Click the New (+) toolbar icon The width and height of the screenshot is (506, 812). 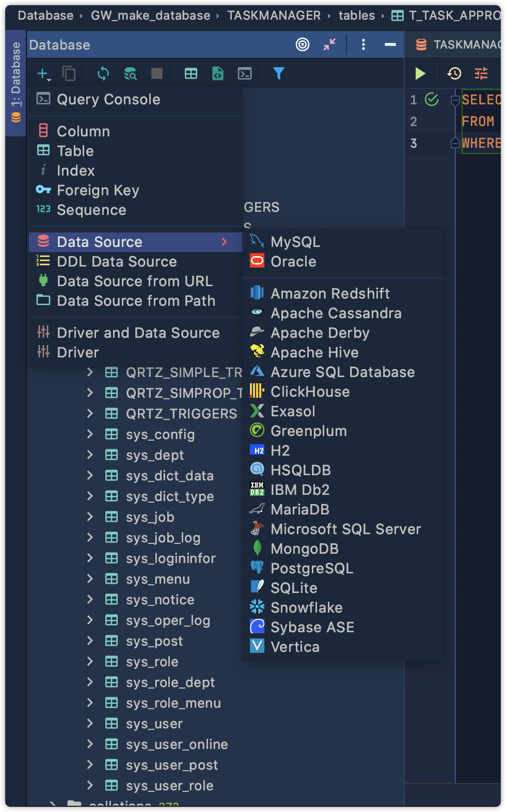click(43, 74)
